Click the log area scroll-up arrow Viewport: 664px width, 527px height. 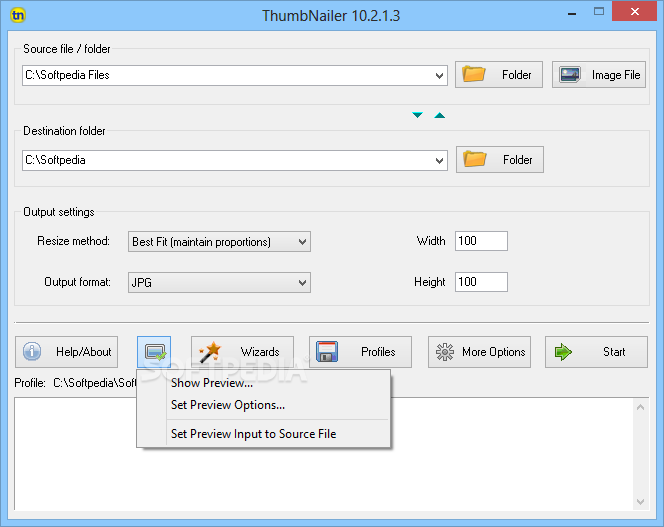point(640,407)
